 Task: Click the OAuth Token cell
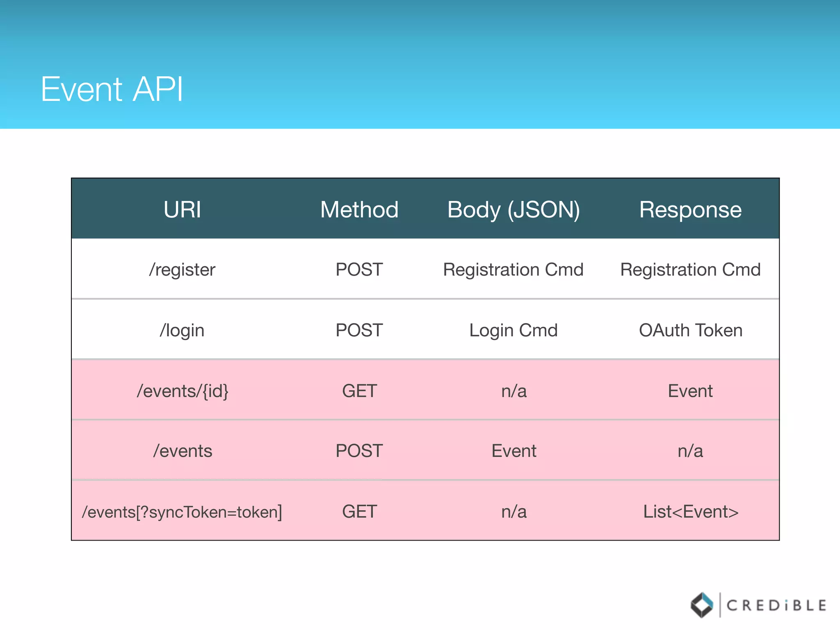click(x=691, y=330)
